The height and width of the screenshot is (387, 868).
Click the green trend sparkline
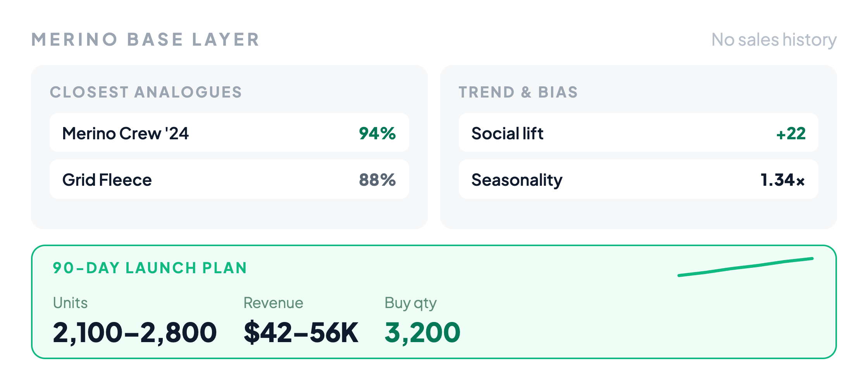pos(746,267)
